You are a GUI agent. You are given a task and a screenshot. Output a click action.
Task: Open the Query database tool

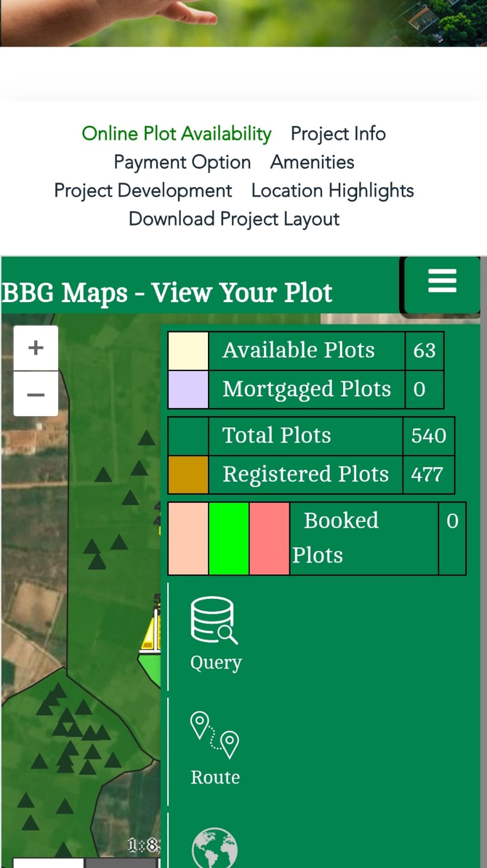click(216, 634)
